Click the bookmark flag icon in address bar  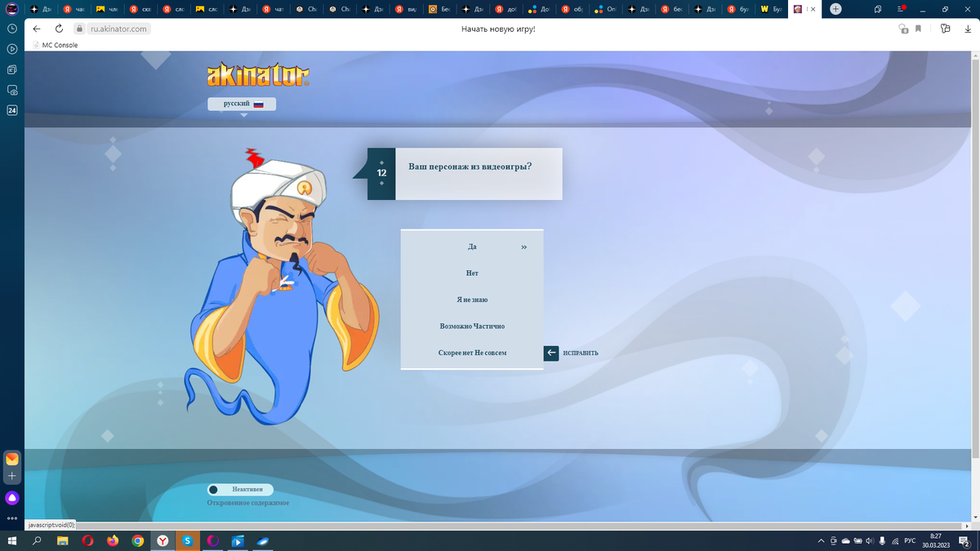[x=919, y=29]
